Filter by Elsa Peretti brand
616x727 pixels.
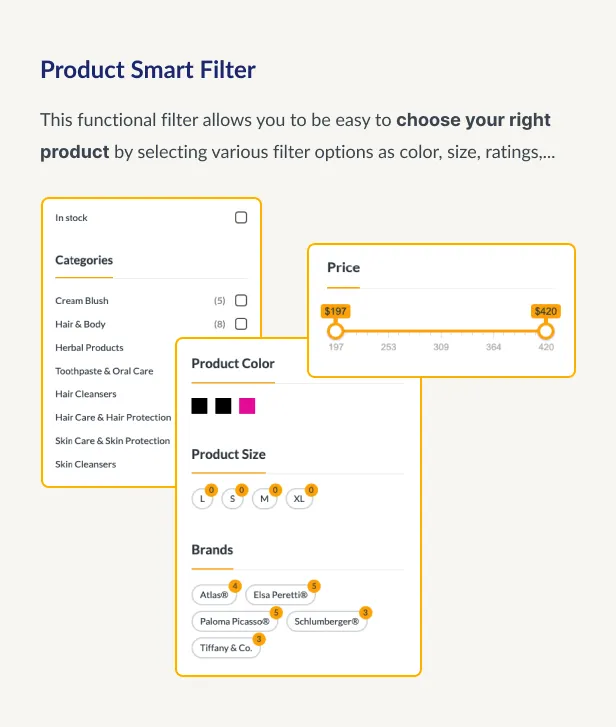point(280,595)
